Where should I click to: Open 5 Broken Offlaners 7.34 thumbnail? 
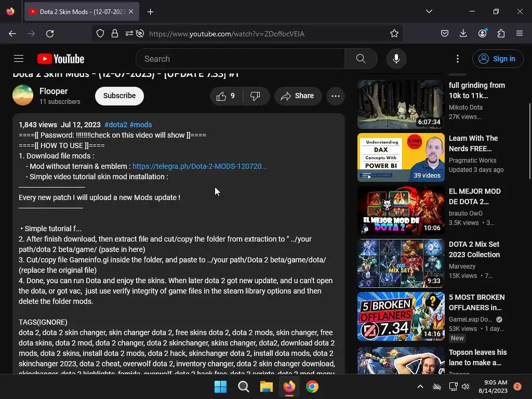pyautogui.click(x=401, y=316)
